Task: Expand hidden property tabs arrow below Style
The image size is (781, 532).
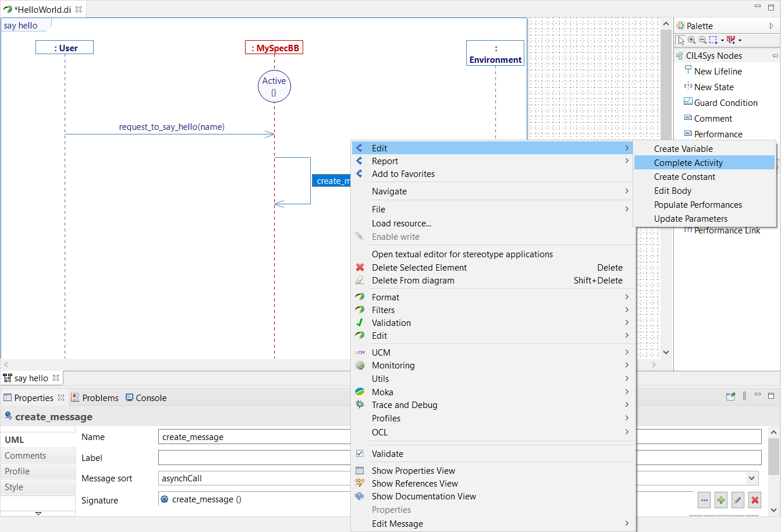Action: pyautogui.click(x=38, y=513)
